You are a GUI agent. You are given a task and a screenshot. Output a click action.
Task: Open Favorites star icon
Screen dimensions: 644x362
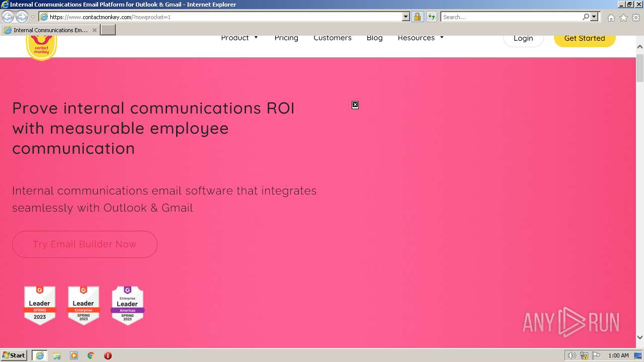tap(623, 18)
